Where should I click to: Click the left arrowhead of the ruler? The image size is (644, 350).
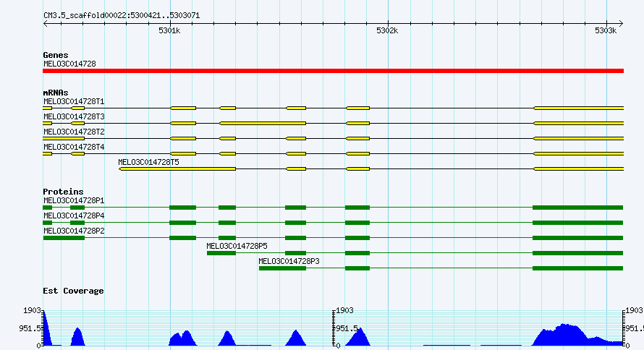point(45,24)
